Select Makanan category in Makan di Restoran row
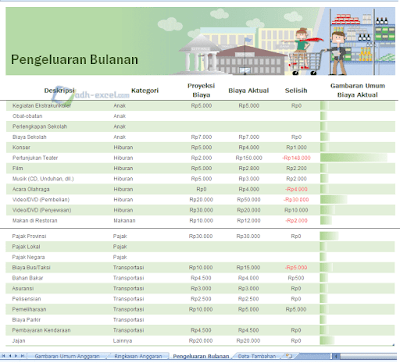Screen dimensions: 400x363 [124, 220]
